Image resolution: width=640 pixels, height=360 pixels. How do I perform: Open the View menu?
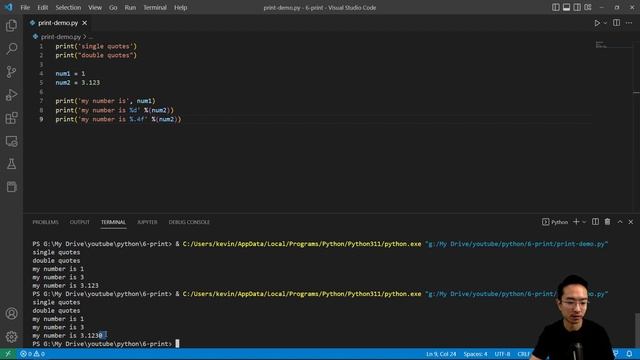pyautogui.click(x=95, y=7)
